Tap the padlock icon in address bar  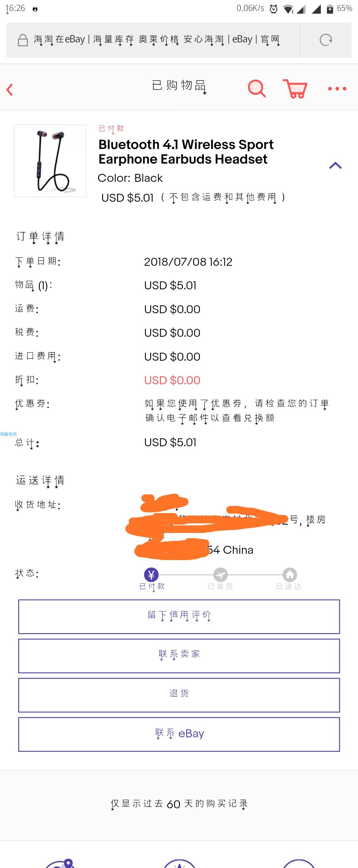pos(23,40)
